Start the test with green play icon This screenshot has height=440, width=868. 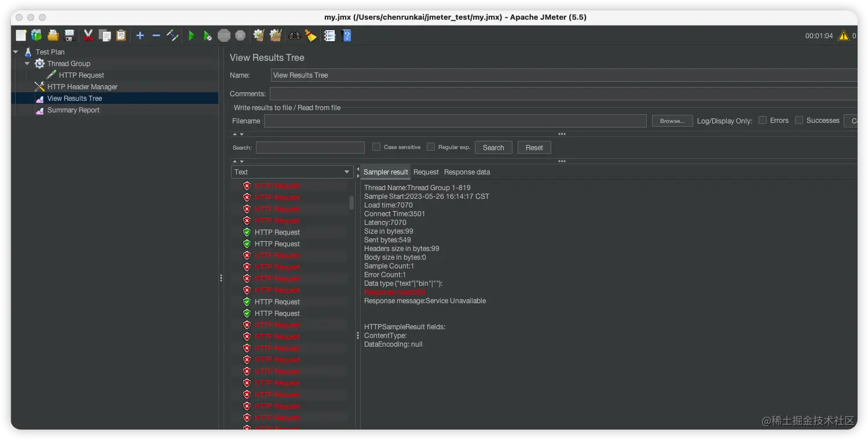tap(191, 36)
